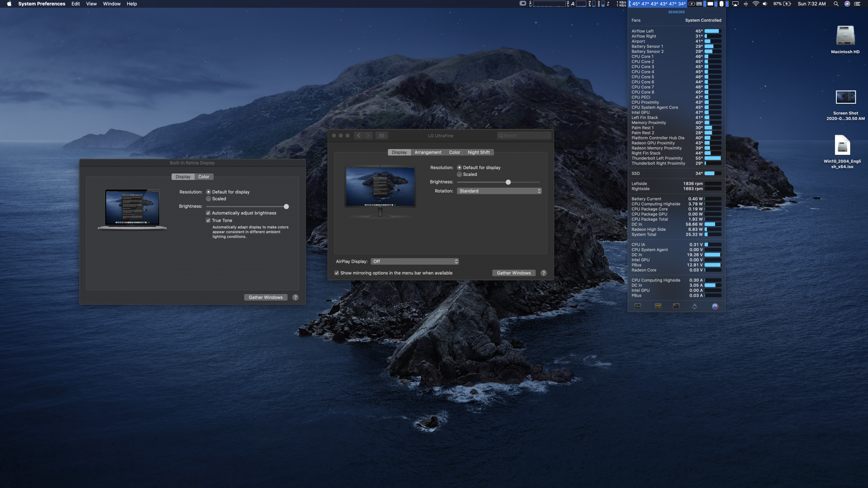Open Activity Monitor icon in Sensors panel

point(638,306)
